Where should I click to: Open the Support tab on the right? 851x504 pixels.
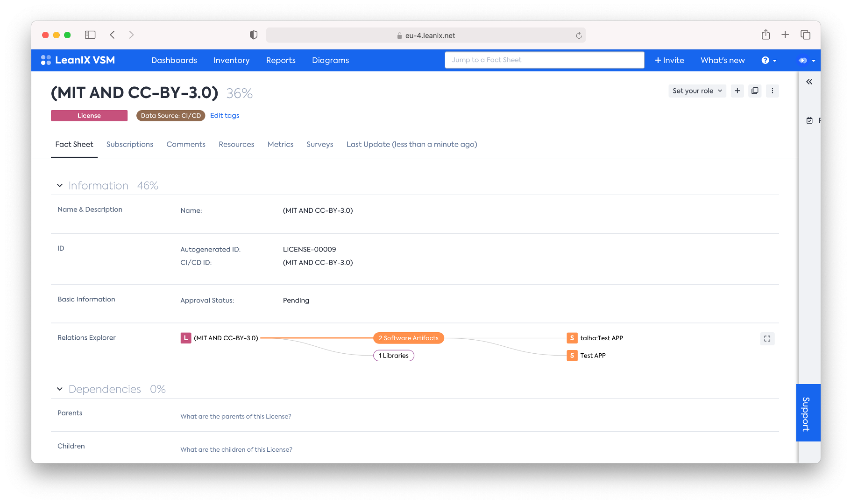[808, 413]
